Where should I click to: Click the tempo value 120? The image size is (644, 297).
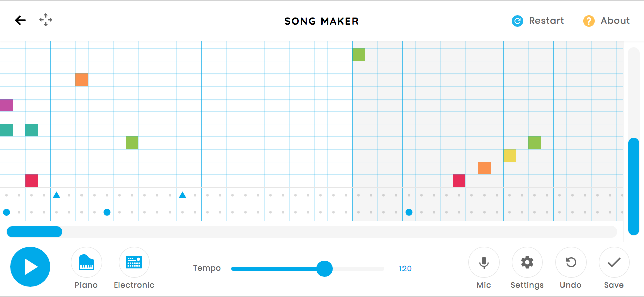[405, 269]
